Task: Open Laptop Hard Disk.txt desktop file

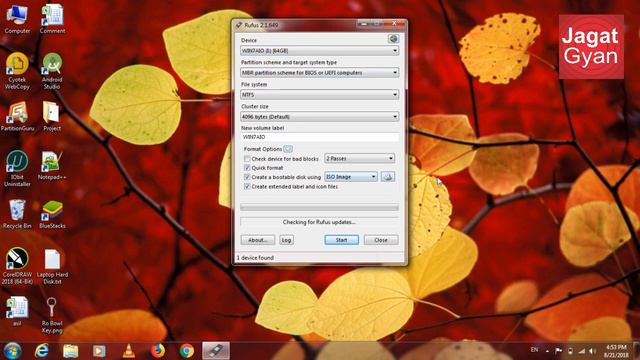Action: (52, 266)
